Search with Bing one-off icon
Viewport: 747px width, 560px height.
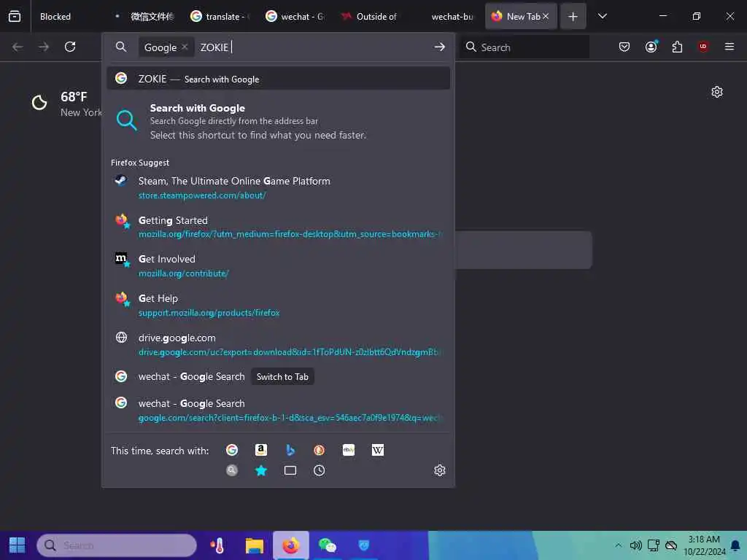(290, 450)
